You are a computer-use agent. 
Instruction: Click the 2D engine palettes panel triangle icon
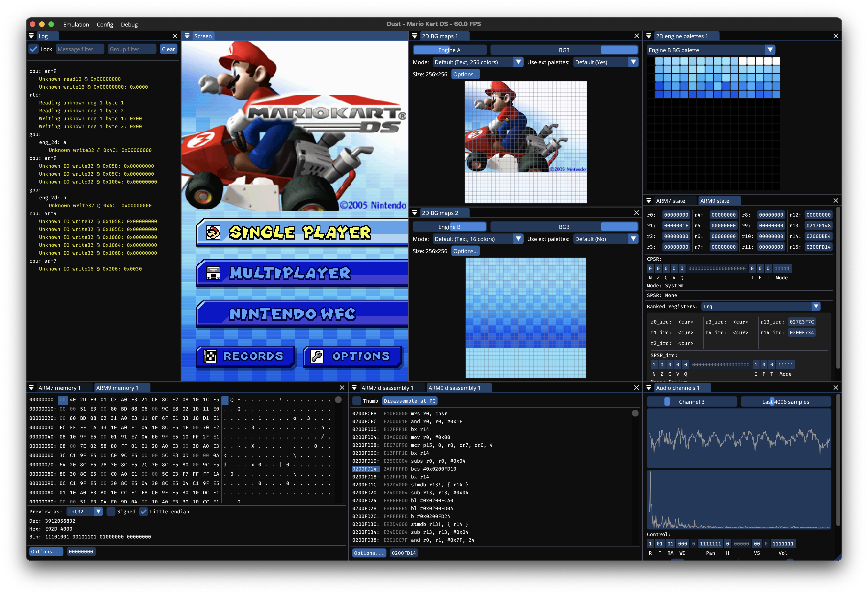pos(649,36)
